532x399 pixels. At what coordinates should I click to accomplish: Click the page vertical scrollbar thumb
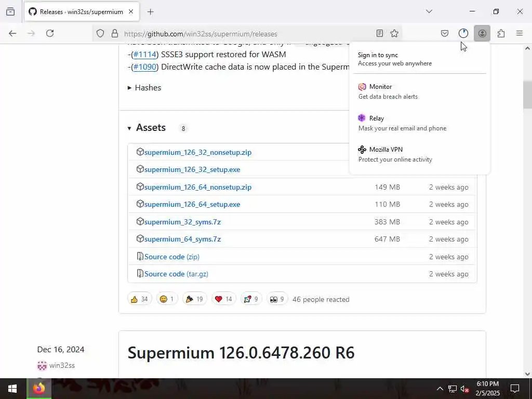[x=527, y=95]
